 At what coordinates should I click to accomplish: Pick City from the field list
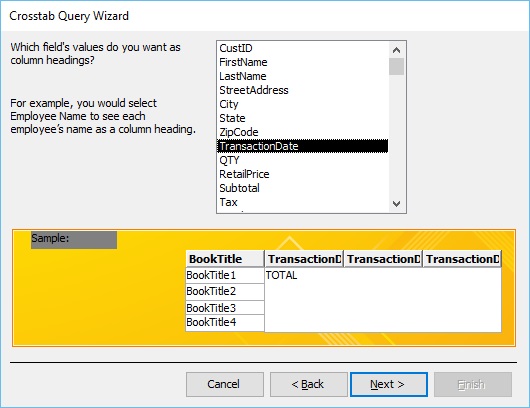[x=303, y=104]
